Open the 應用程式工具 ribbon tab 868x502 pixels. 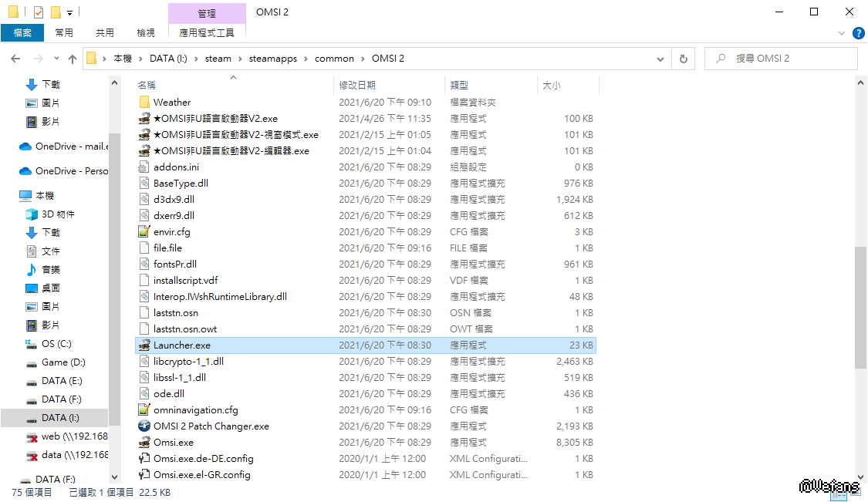[207, 33]
